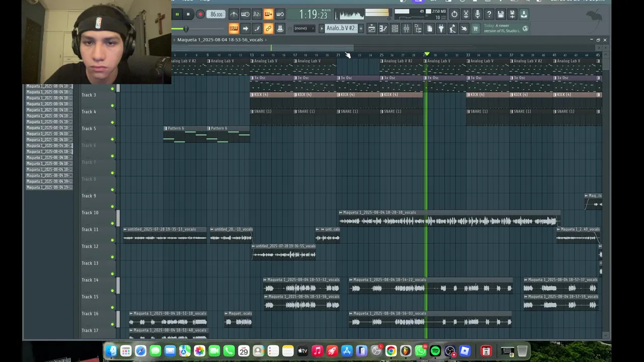This screenshot has width=644, height=362.
Task: Click the scissors audio editor icon
Action: pos(466,14)
